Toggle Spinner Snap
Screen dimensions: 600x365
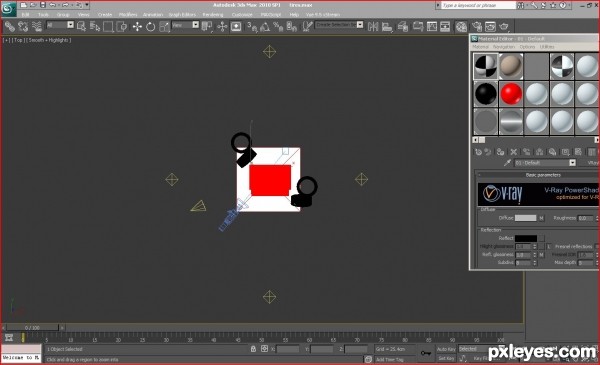292,26
